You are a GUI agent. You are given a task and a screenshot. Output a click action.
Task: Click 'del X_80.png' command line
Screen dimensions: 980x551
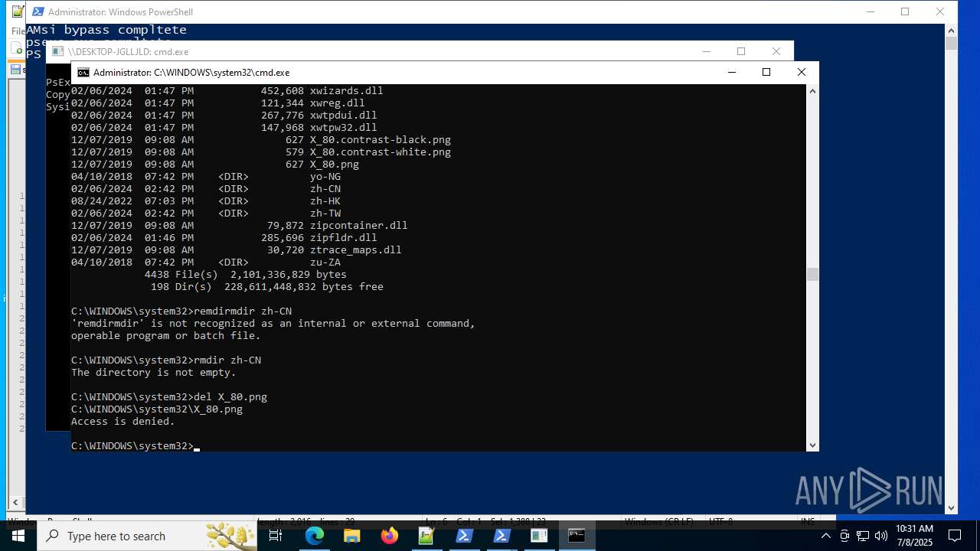tap(169, 396)
